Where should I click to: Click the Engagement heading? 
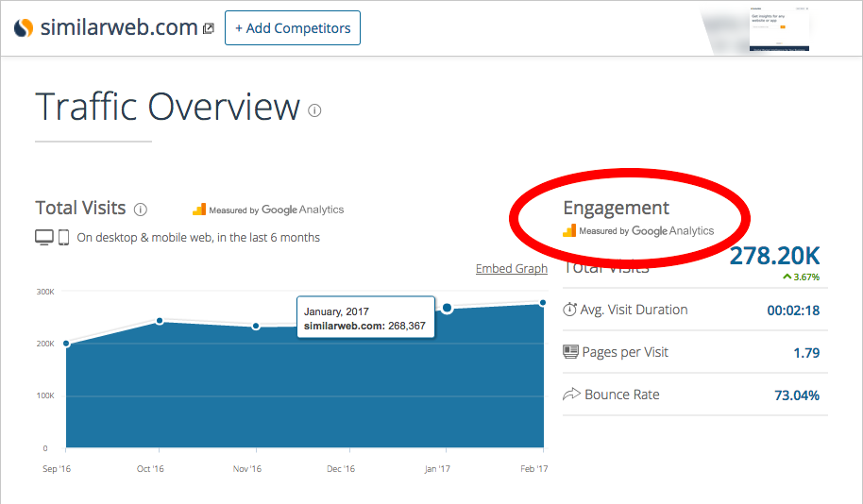click(616, 208)
